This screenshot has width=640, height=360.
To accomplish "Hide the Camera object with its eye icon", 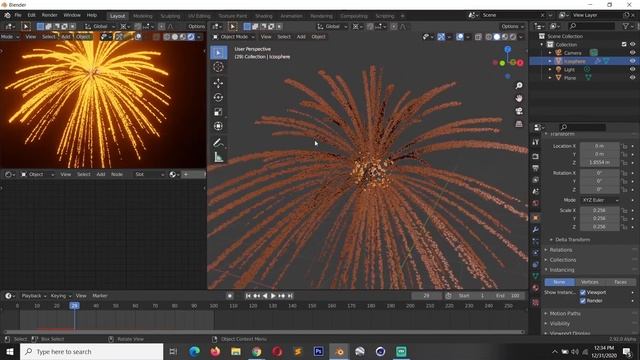I will 632,53.
